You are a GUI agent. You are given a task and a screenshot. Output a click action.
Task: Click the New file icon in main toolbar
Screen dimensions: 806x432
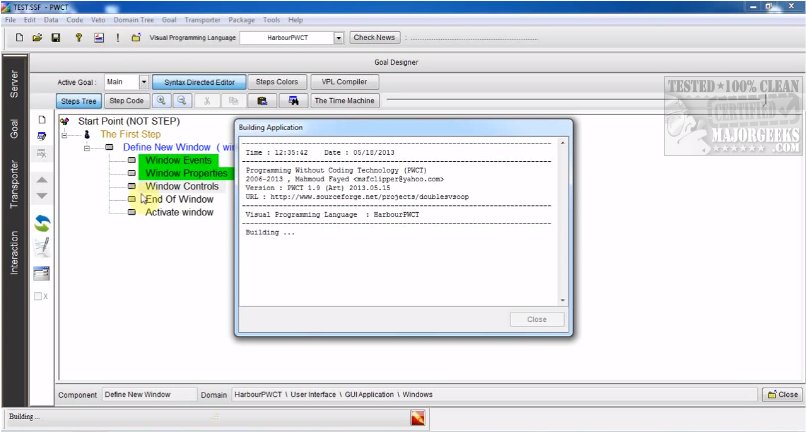tap(20, 38)
